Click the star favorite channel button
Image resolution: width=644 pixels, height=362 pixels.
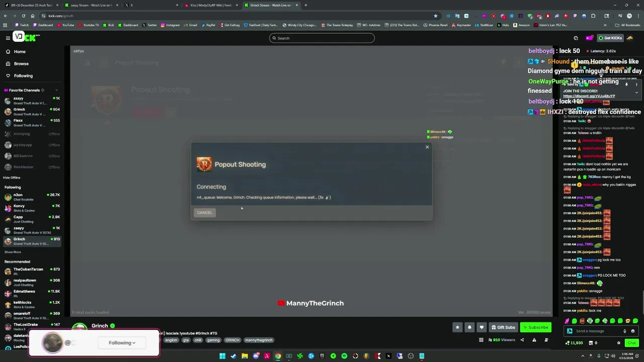(457, 327)
